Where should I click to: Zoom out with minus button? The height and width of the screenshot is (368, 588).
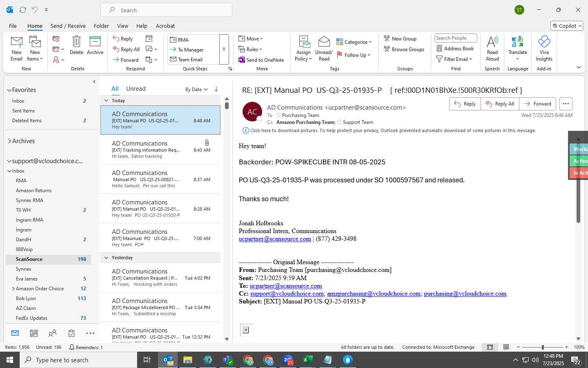519,347
